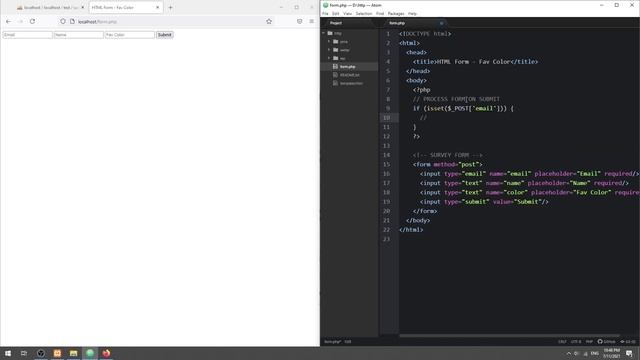Open the View menu in Atom
Viewport: 640px width, 360px height.
tap(347, 13)
